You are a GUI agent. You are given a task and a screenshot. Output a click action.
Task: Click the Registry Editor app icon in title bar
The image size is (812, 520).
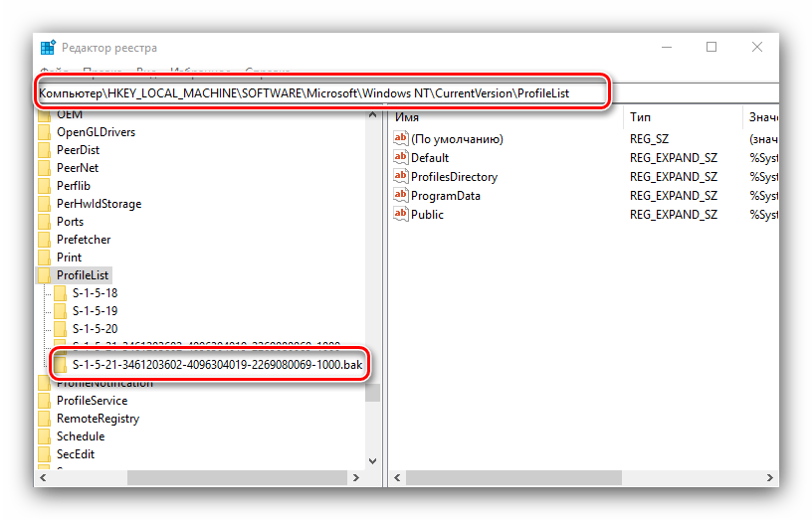coord(48,47)
